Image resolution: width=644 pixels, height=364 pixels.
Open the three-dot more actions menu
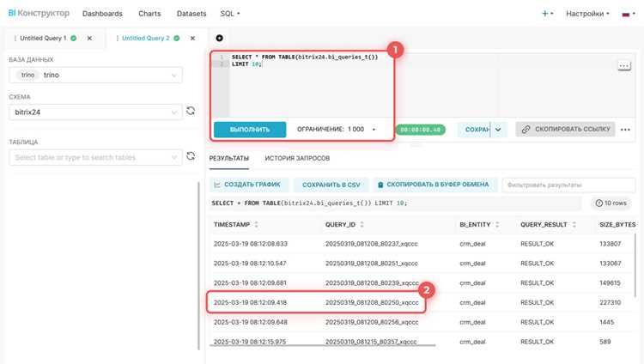[625, 130]
